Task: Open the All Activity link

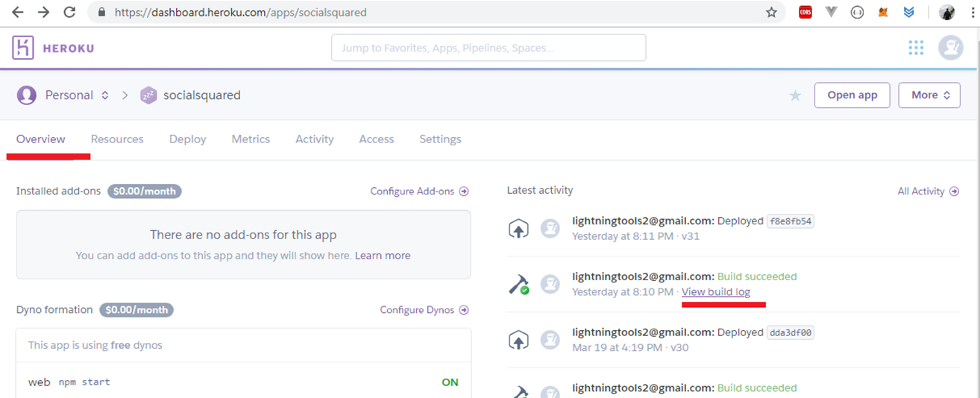Action: coord(928,192)
